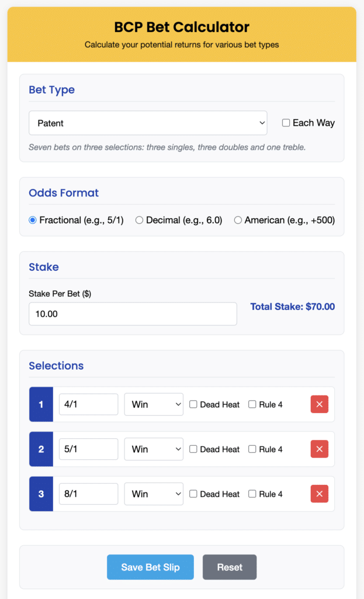Image resolution: width=364 pixels, height=599 pixels.
Task: Tick Dead Heat for selection 1
Action: tap(193, 404)
